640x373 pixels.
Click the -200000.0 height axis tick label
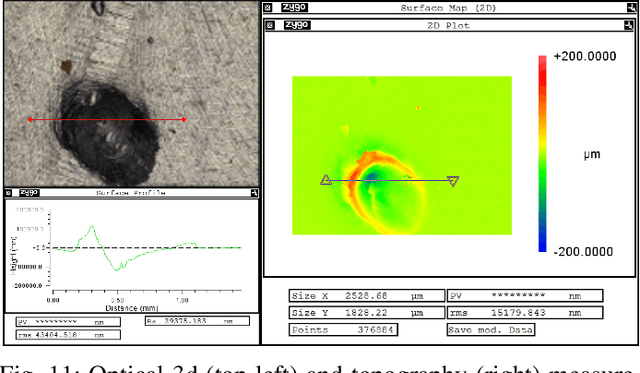point(27,286)
